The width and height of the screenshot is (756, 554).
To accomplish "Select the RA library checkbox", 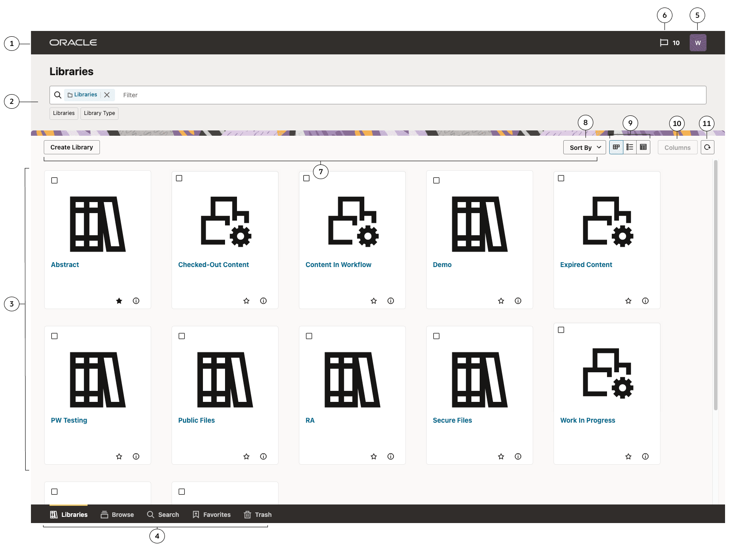I will (x=309, y=336).
